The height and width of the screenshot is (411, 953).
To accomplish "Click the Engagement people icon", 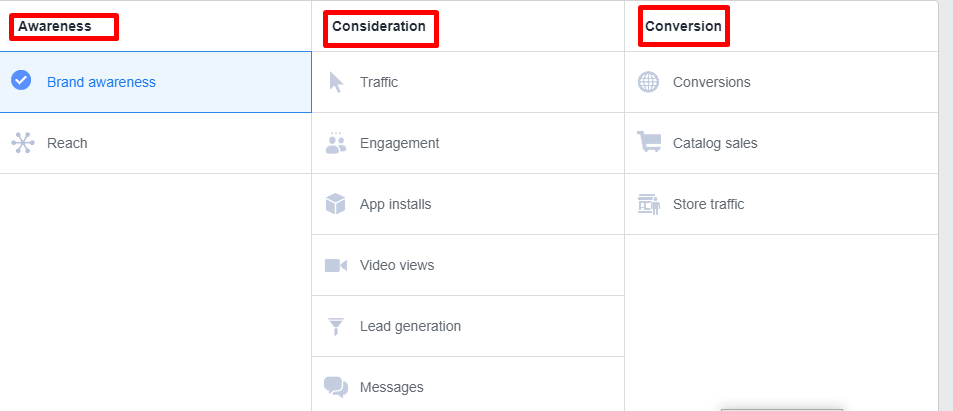I will [x=335, y=143].
